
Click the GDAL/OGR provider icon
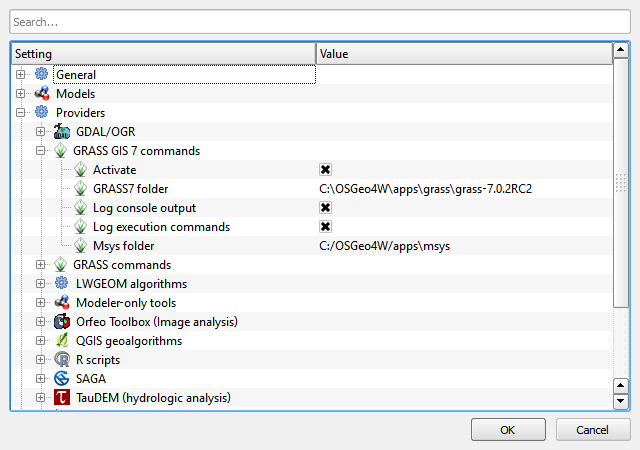[x=62, y=132]
